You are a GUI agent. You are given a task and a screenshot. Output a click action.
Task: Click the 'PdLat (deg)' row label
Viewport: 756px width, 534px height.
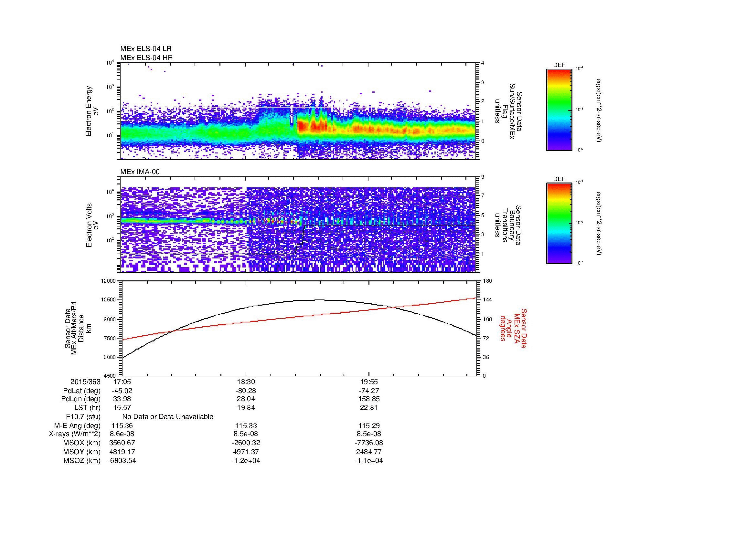[x=82, y=391]
